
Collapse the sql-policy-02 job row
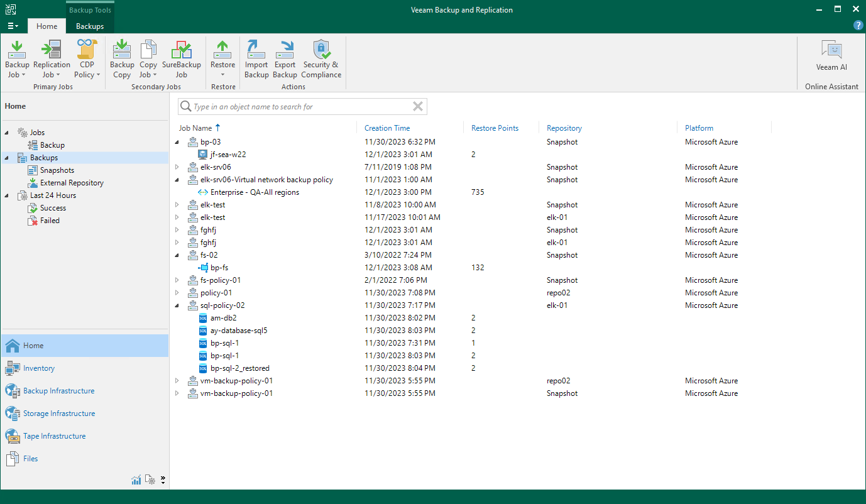pos(177,305)
